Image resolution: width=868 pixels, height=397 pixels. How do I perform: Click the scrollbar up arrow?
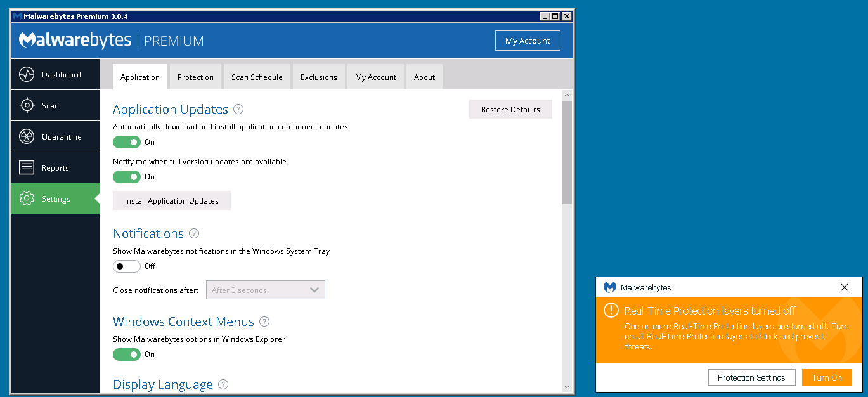(x=567, y=94)
